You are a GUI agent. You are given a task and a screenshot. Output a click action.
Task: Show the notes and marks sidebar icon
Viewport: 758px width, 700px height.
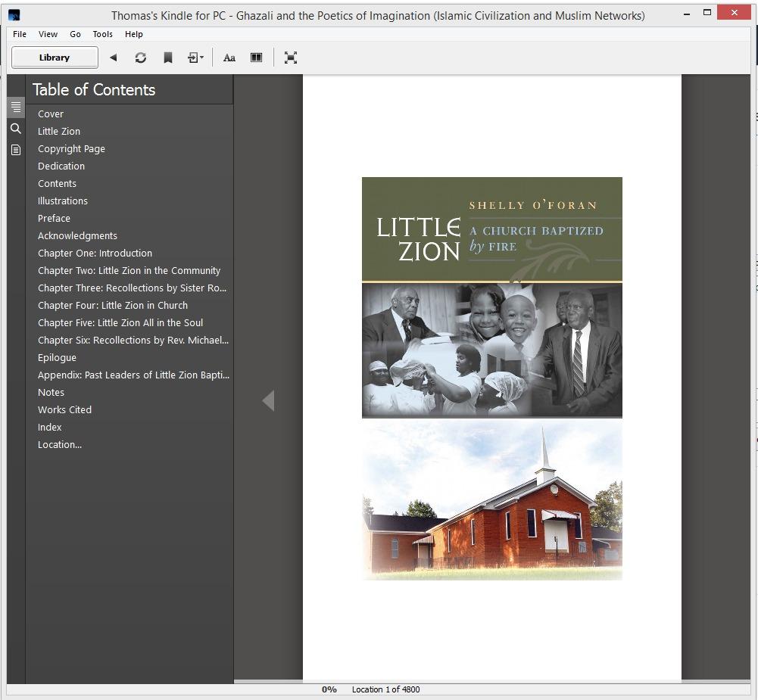15,150
